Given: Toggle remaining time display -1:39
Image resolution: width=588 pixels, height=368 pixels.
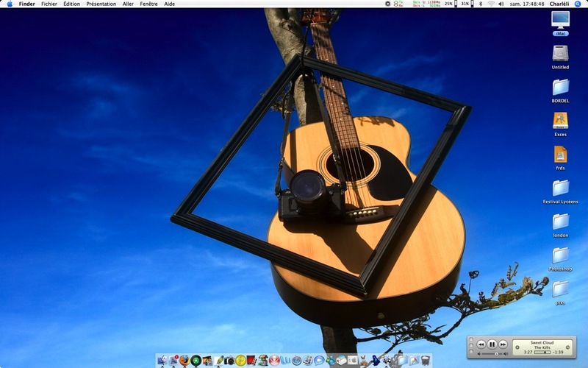Looking at the screenshot, I should pos(559,353).
